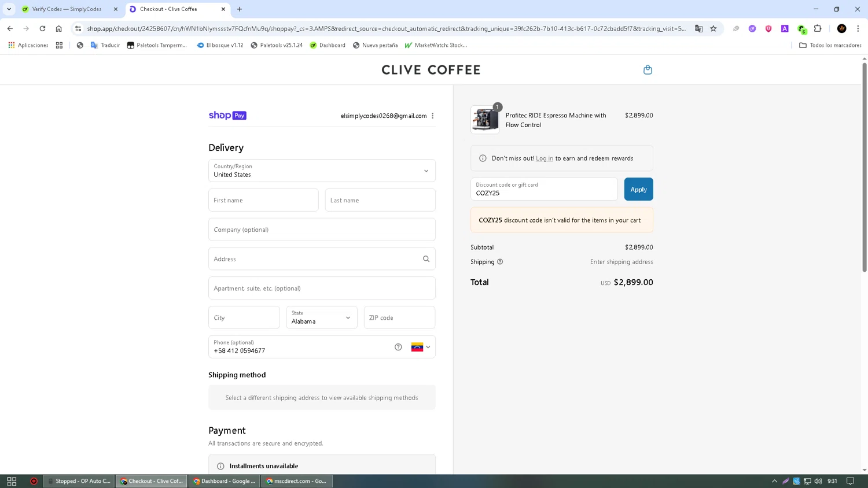Open MarketWatch: Stock... bookmark
The height and width of the screenshot is (488, 868).
(436, 45)
